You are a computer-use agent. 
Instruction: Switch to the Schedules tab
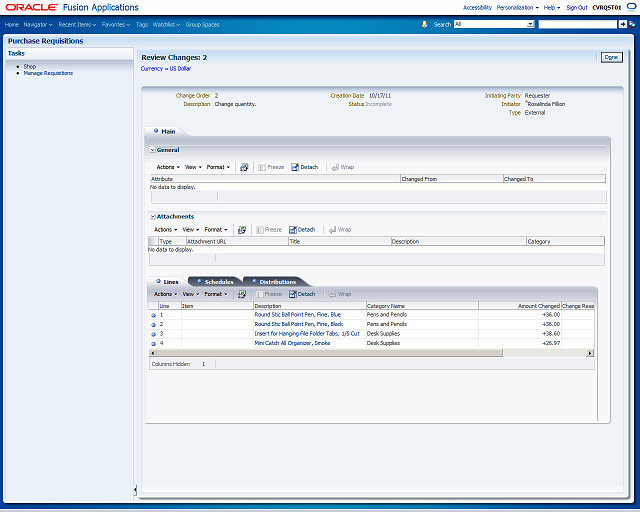pos(215,282)
